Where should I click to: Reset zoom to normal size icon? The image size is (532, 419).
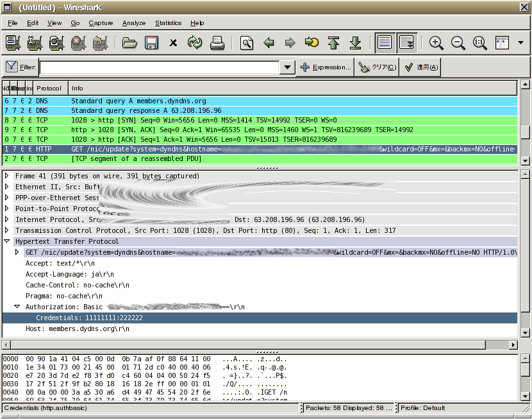pos(479,43)
